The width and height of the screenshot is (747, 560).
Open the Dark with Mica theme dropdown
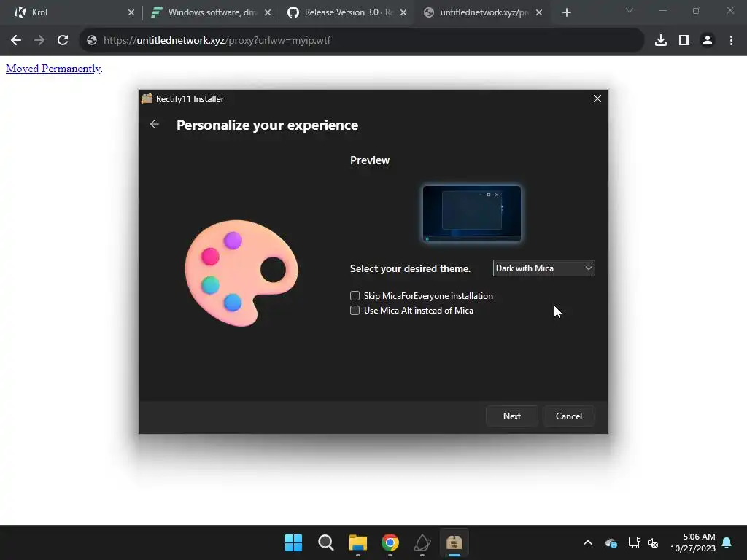(543, 268)
